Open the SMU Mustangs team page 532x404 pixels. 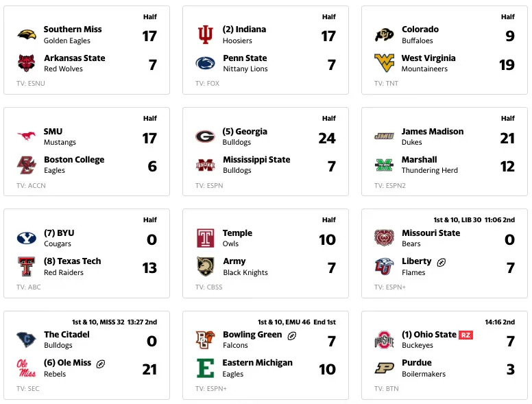point(53,132)
